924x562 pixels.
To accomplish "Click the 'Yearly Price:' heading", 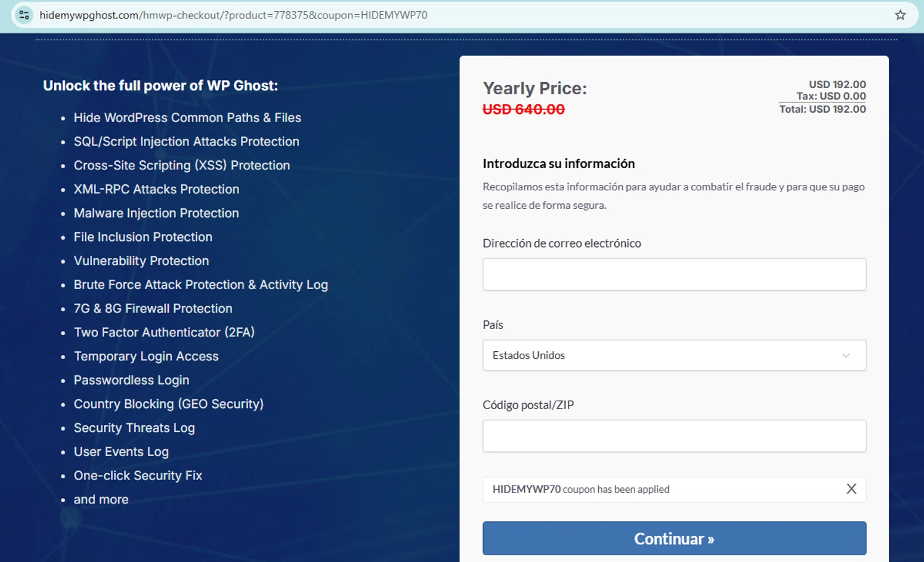I will 535,88.
